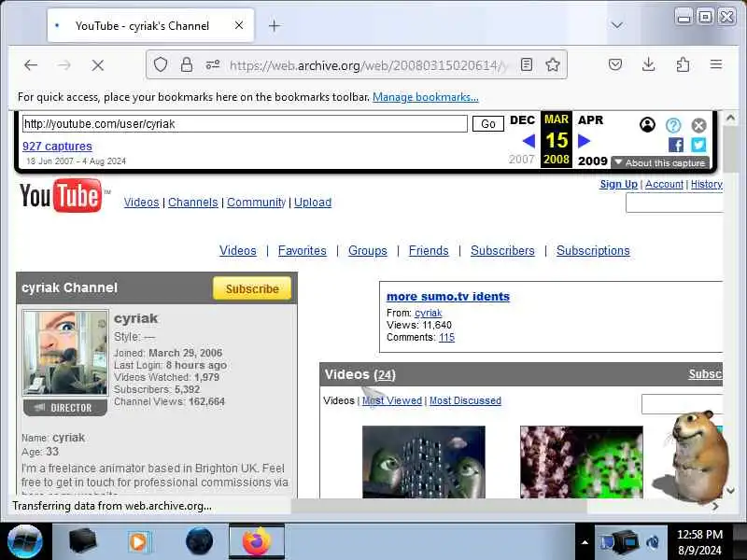
Task: Open the top Videos navigation link
Action: [x=142, y=203]
